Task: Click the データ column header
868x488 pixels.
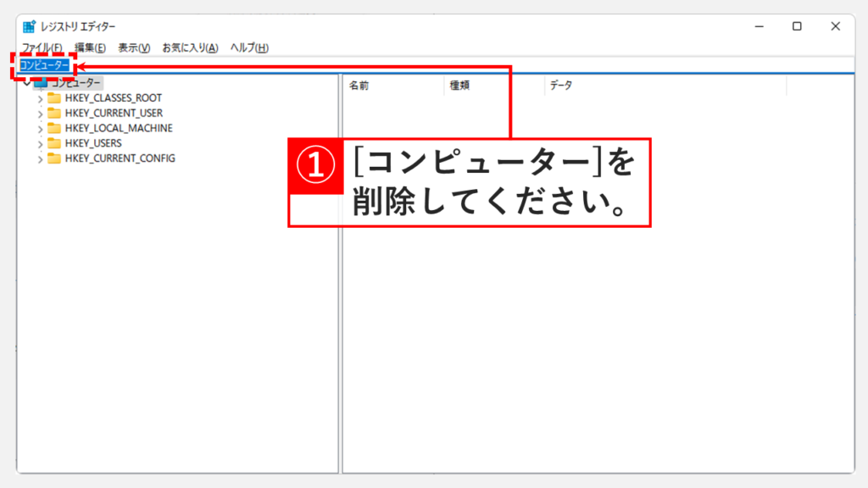Action: click(665, 86)
